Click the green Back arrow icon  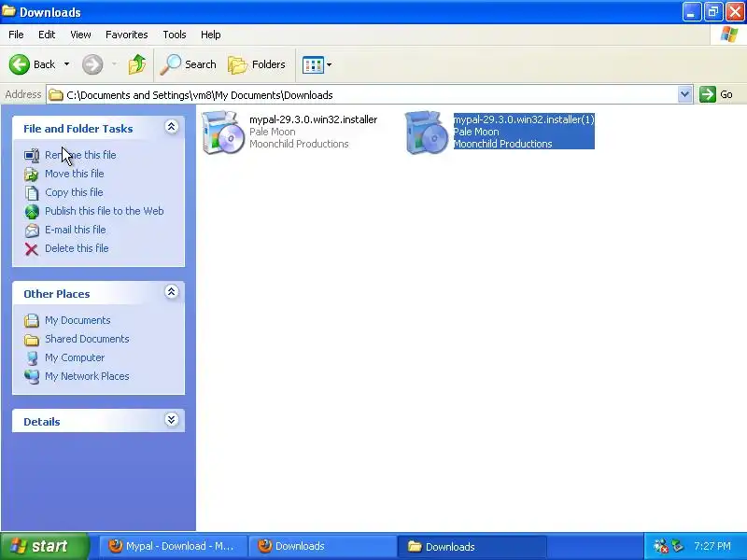20,64
